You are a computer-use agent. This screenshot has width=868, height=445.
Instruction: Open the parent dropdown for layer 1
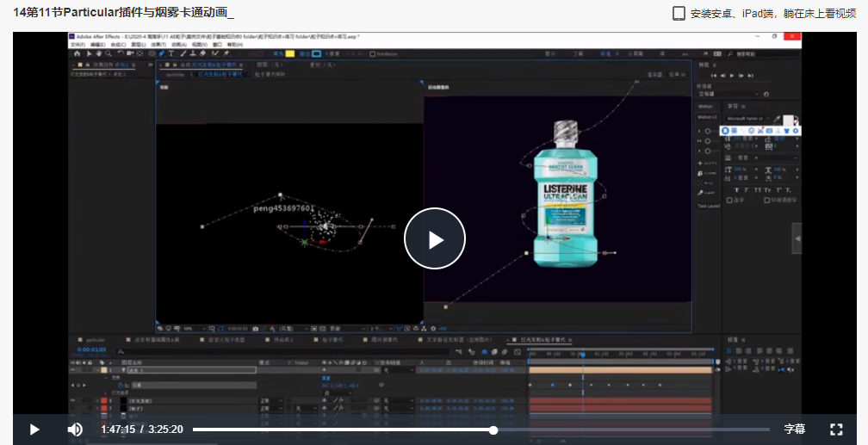pyautogui.click(x=398, y=370)
